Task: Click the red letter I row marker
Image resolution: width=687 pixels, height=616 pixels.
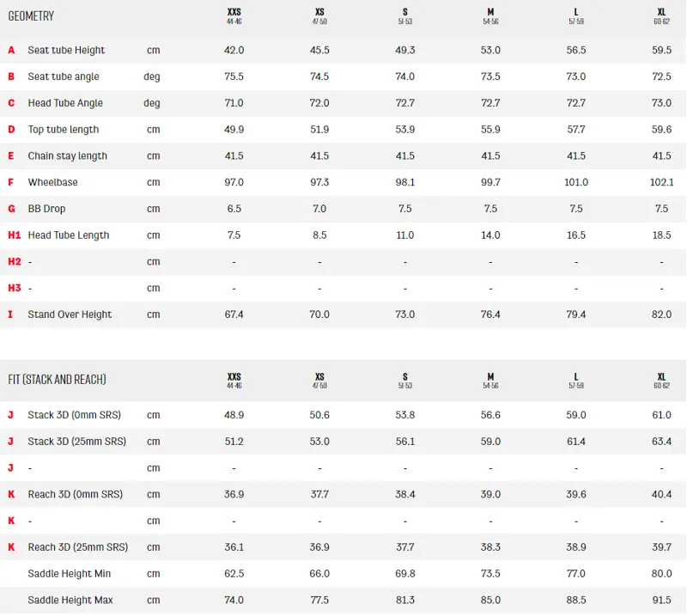Action: coord(10,314)
